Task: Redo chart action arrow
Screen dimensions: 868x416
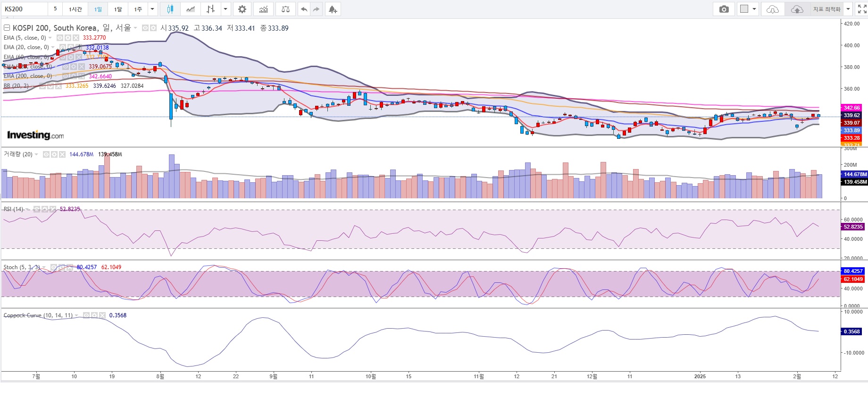Action: (x=316, y=9)
